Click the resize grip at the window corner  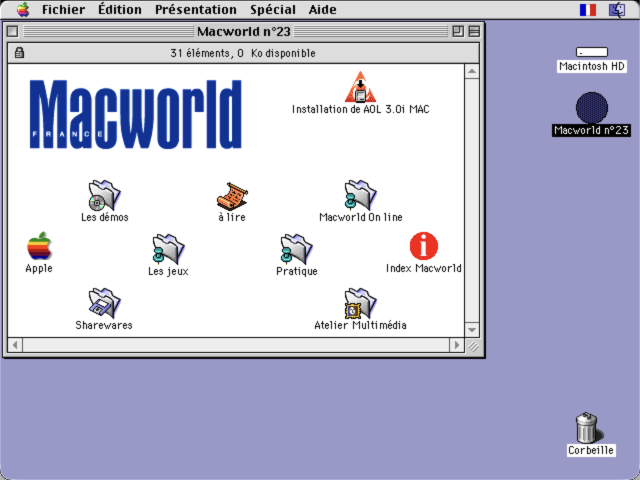473,346
